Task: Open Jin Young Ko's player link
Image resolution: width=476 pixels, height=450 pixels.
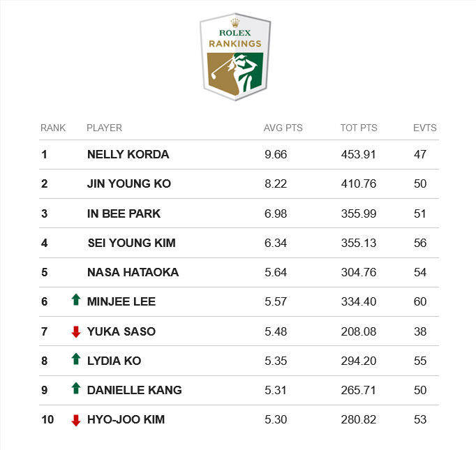Action: tap(129, 184)
